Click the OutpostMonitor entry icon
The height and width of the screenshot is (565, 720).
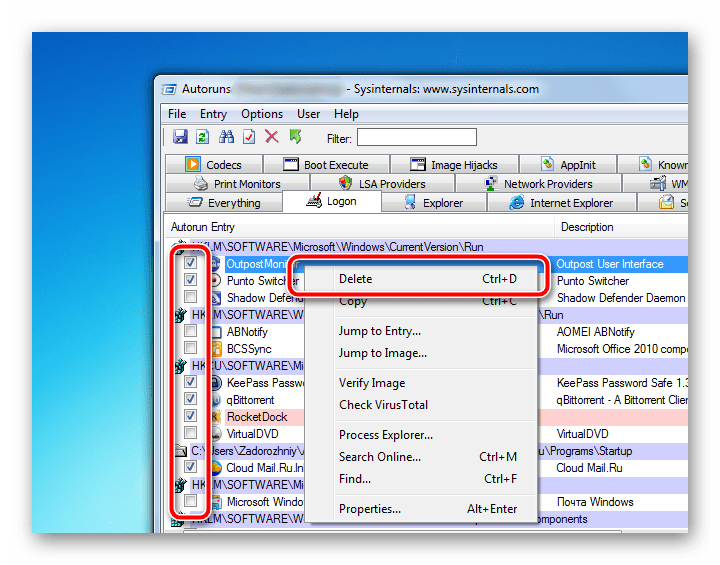(215, 264)
